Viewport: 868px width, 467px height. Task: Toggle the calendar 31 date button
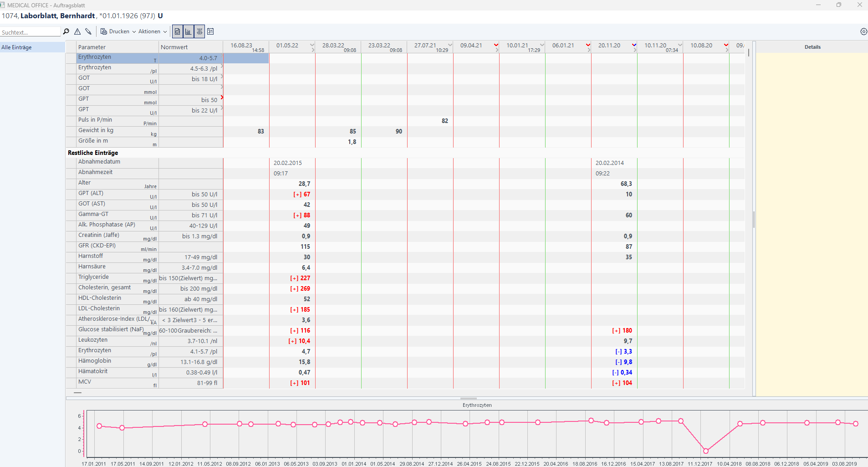210,31
